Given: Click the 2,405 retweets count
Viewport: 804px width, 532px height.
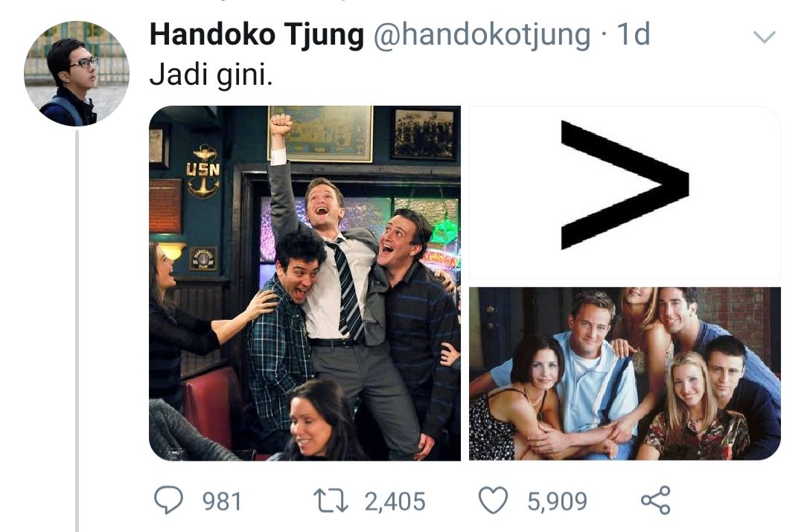Looking at the screenshot, I should (x=395, y=501).
